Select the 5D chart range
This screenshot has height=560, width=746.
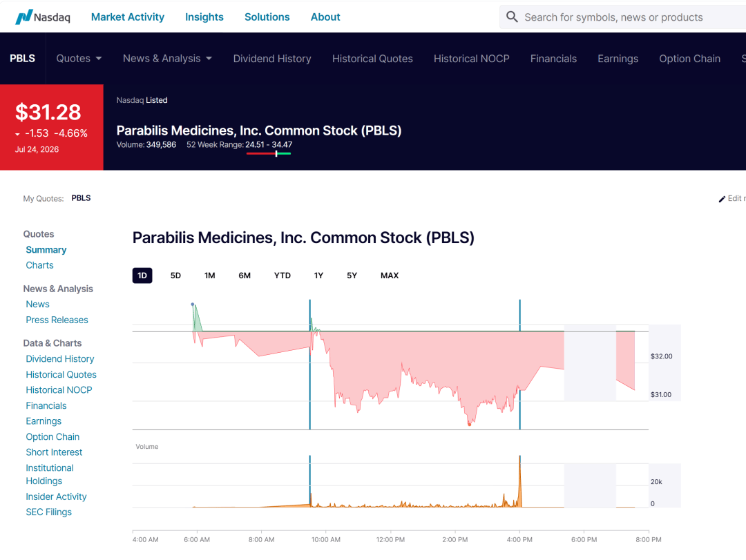tap(175, 276)
